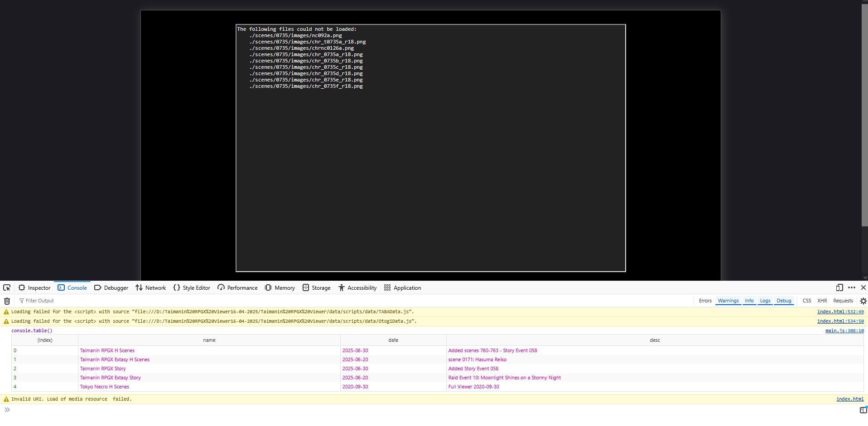
Task: Click the date column header
Action: pyautogui.click(x=393, y=340)
